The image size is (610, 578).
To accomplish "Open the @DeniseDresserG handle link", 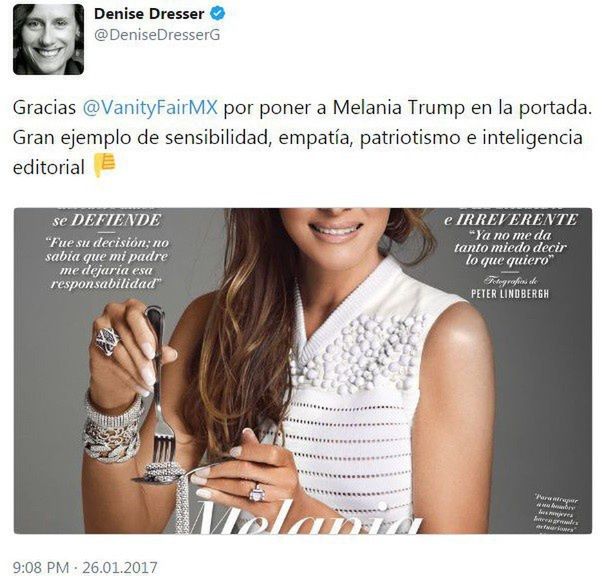I will pos(157,35).
